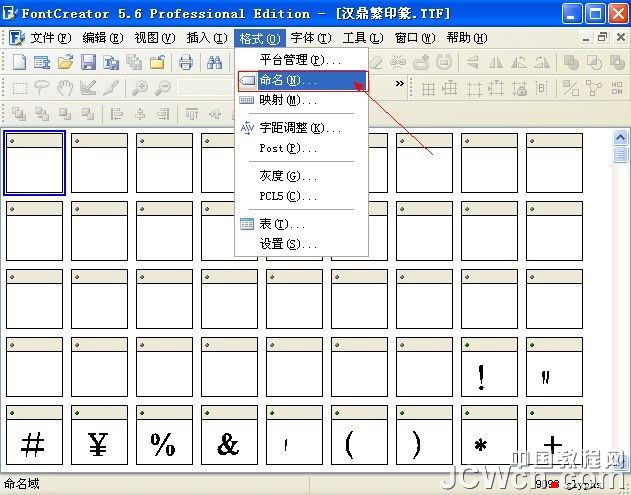Viewport: 631px width, 495px height.
Task: Click the union contours icon
Action: point(571,62)
